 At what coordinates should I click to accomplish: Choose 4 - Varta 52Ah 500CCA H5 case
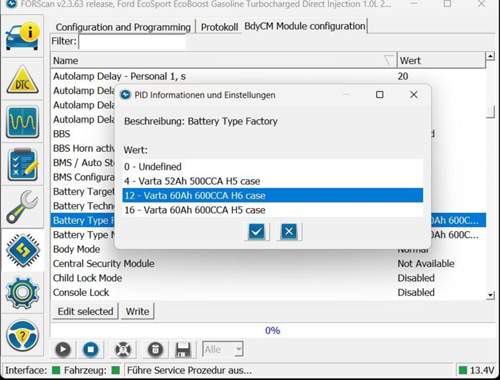point(273,181)
